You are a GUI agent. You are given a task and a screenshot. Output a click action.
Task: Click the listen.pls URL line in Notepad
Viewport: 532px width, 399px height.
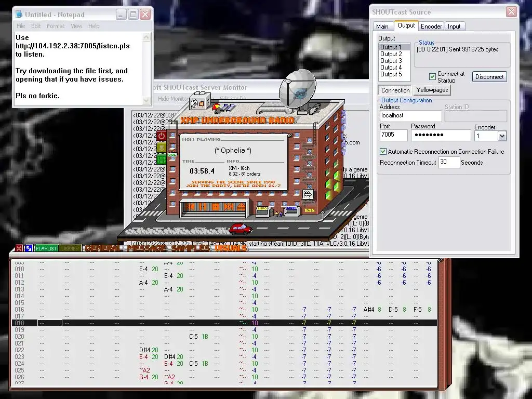(x=73, y=46)
